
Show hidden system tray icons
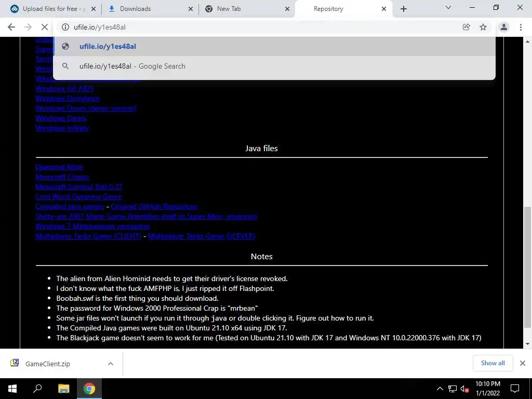point(440,389)
